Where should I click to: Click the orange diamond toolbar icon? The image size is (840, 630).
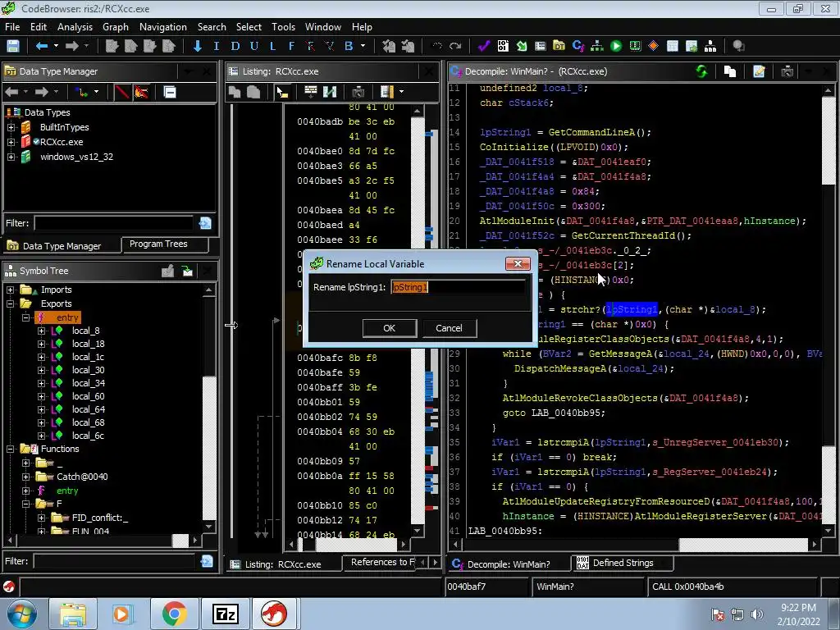tap(653, 46)
